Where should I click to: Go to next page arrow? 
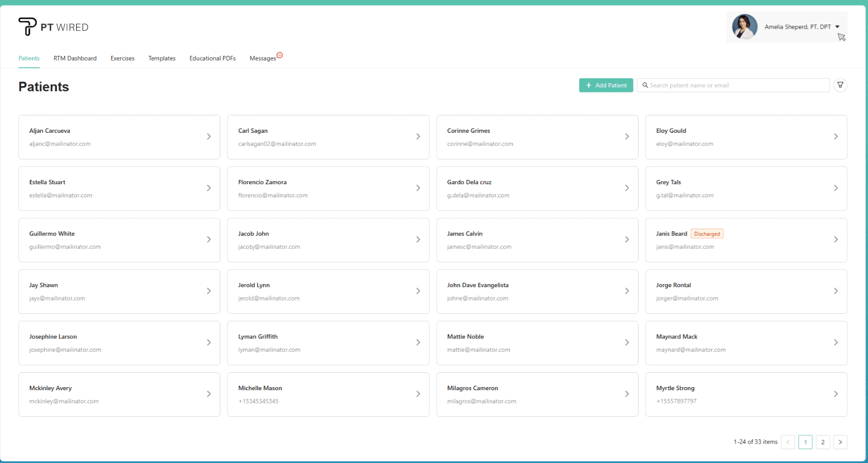(x=840, y=442)
